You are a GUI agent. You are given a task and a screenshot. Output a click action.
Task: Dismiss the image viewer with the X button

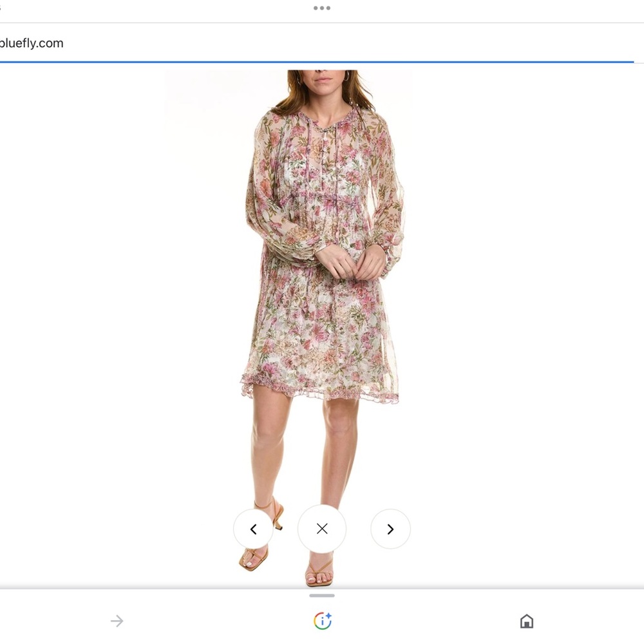click(x=322, y=529)
